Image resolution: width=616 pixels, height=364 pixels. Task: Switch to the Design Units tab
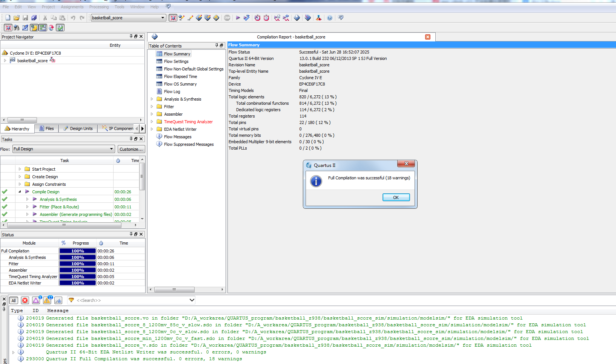click(x=78, y=128)
